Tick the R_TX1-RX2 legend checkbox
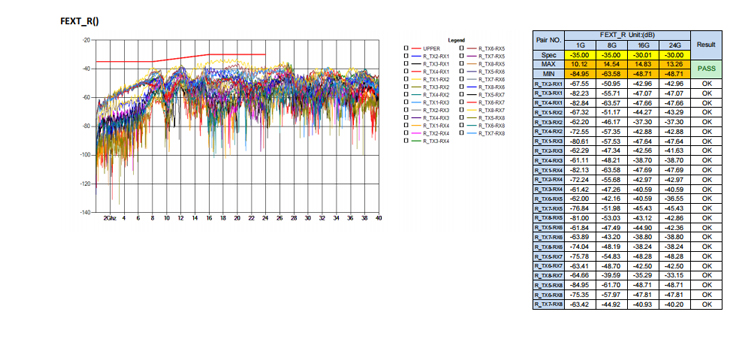This screenshot has height=364, width=750. (406, 79)
